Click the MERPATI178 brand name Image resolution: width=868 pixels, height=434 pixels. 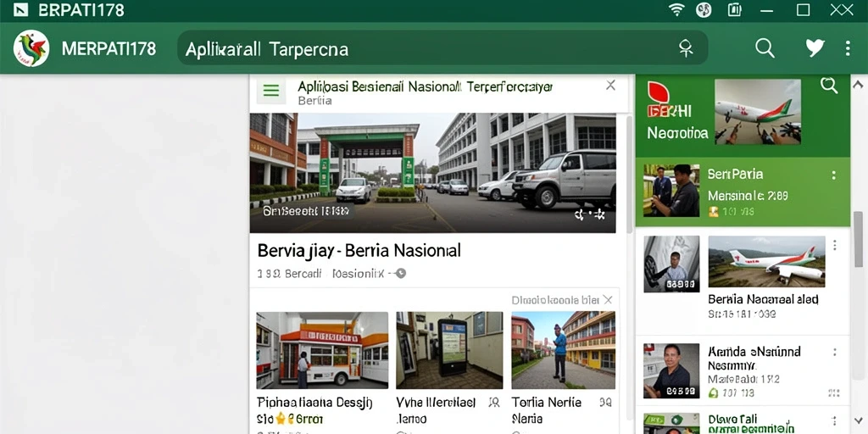coord(108,48)
